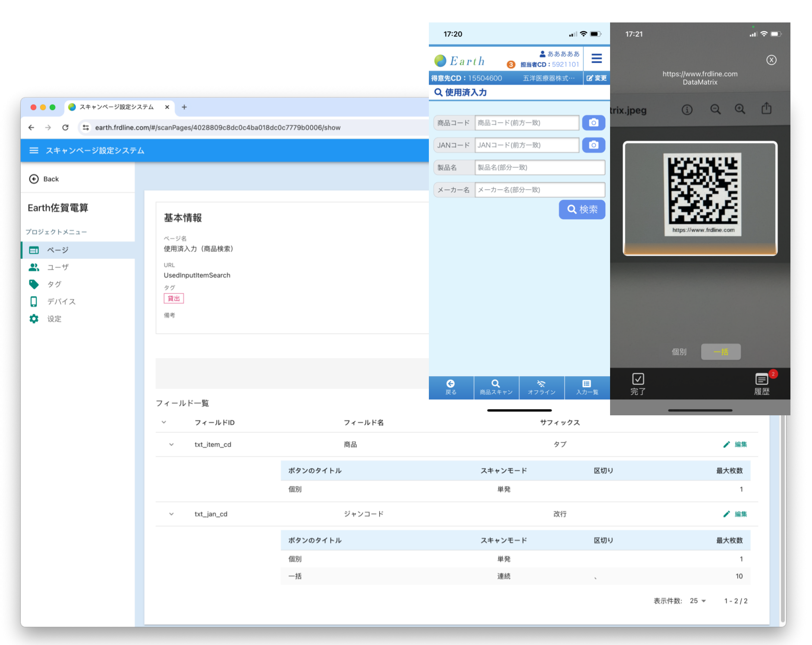
Task: Edit the txt_item_cd field
Action: [x=735, y=444]
